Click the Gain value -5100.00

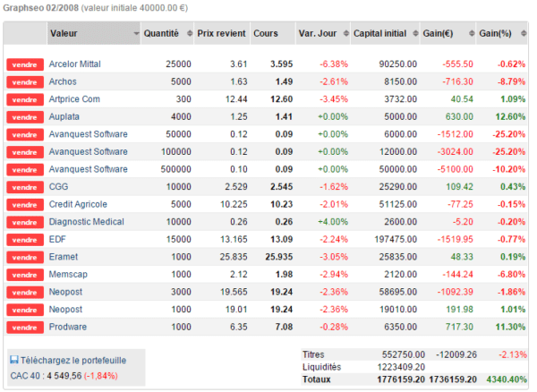click(456, 169)
